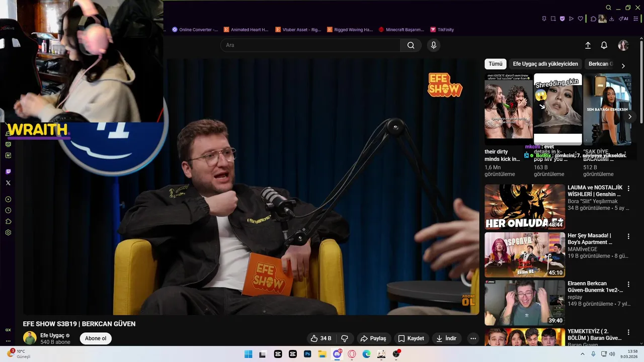Viewport: 644px width, 362px height.
Task: Click the Paylaş share button
Action: (373, 338)
